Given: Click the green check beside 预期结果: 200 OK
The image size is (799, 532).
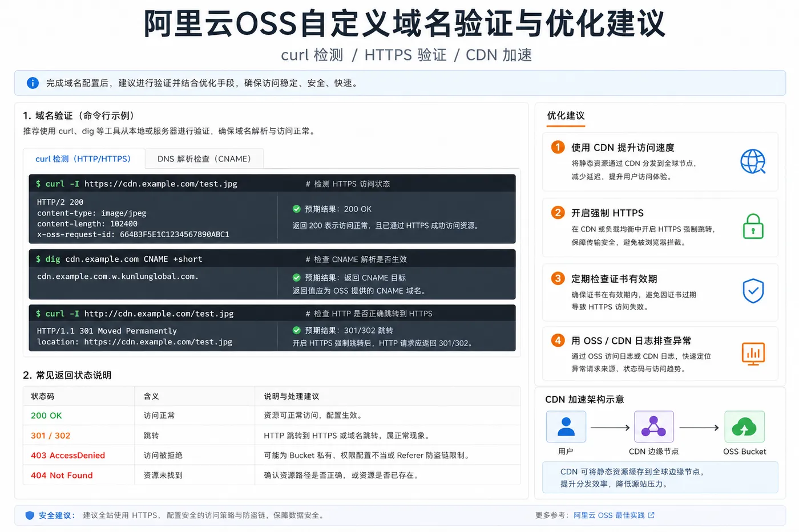Looking at the screenshot, I should click(297, 209).
